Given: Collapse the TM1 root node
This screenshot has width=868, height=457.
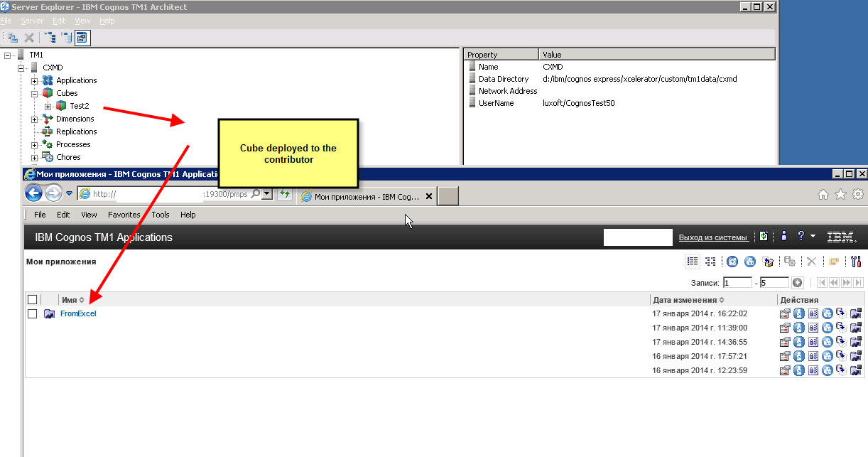Looking at the screenshot, I should 7,55.
